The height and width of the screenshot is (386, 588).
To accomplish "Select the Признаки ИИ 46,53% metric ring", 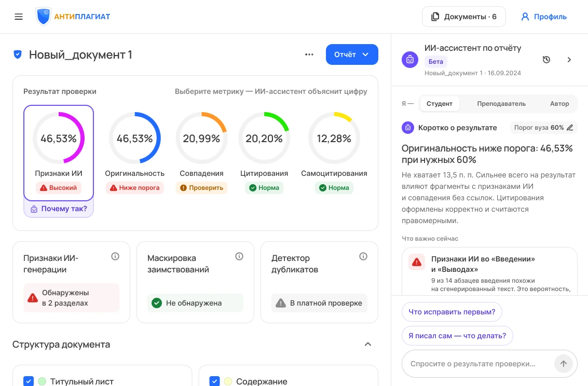I will click(59, 138).
